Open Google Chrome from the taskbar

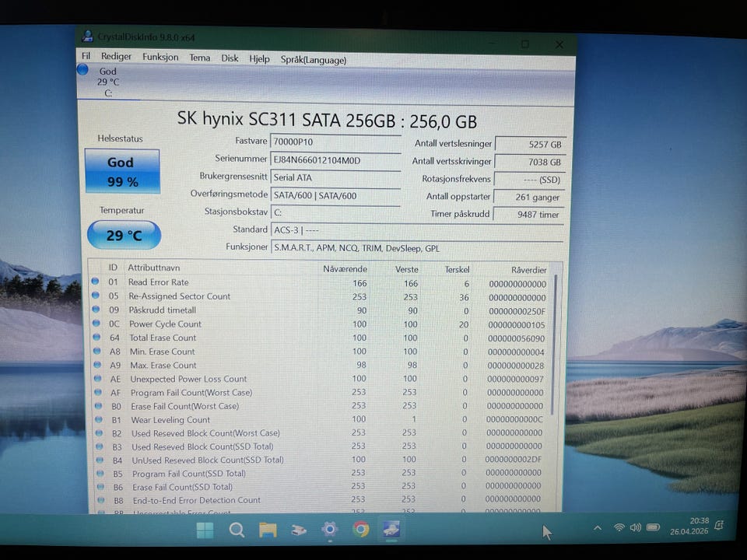[361, 529]
